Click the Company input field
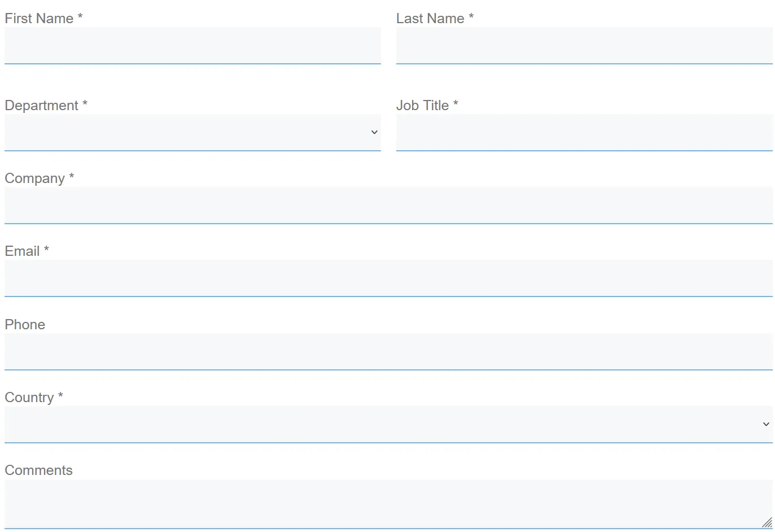775x532 pixels. (x=388, y=205)
